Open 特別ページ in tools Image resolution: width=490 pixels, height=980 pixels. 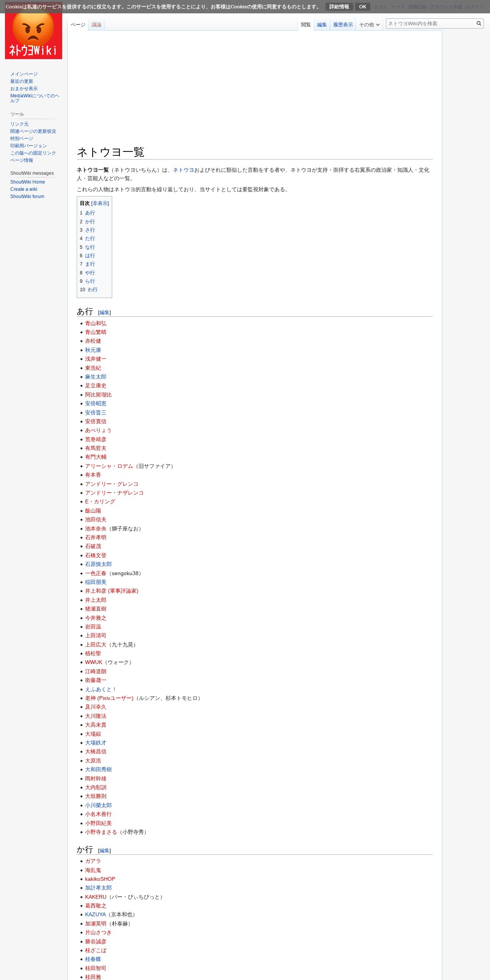[x=22, y=139]
